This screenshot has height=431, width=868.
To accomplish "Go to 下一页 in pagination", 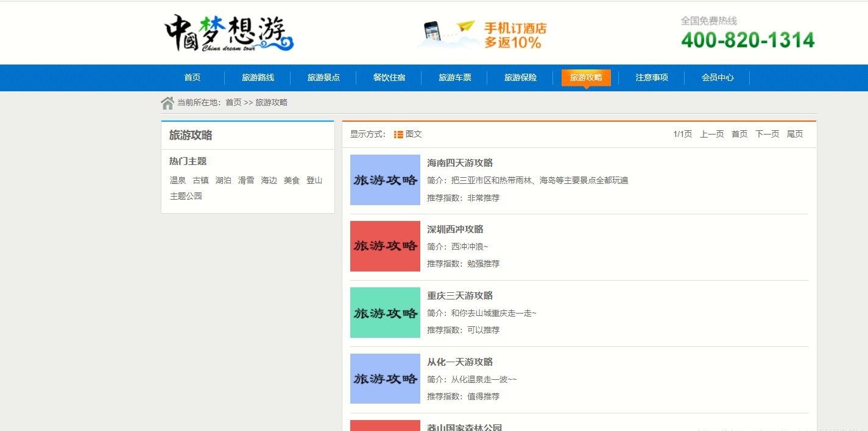I will coord(767,135).
